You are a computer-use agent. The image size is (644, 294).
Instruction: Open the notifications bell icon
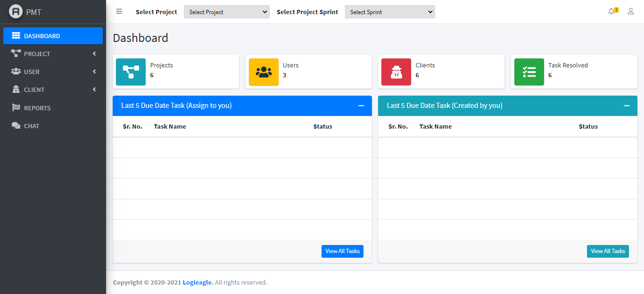[611, 12]
